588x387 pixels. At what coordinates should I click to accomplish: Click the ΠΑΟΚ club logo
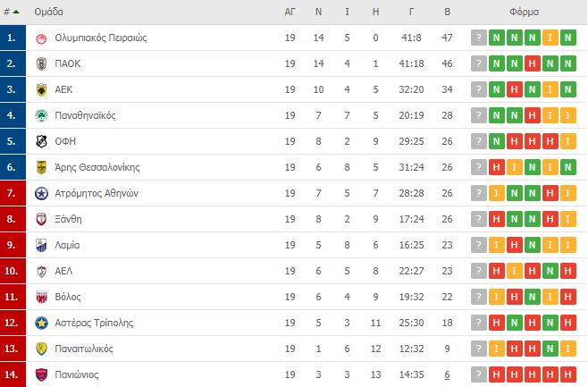tap(41, 63)
